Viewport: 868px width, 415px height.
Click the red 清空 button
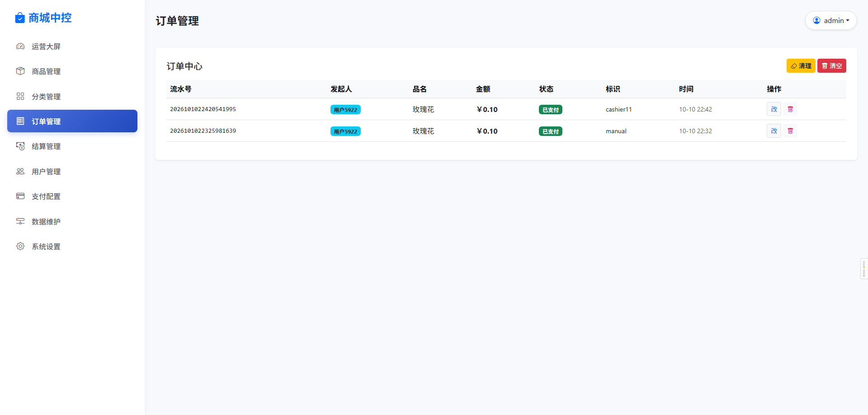[x=831, y=66]
